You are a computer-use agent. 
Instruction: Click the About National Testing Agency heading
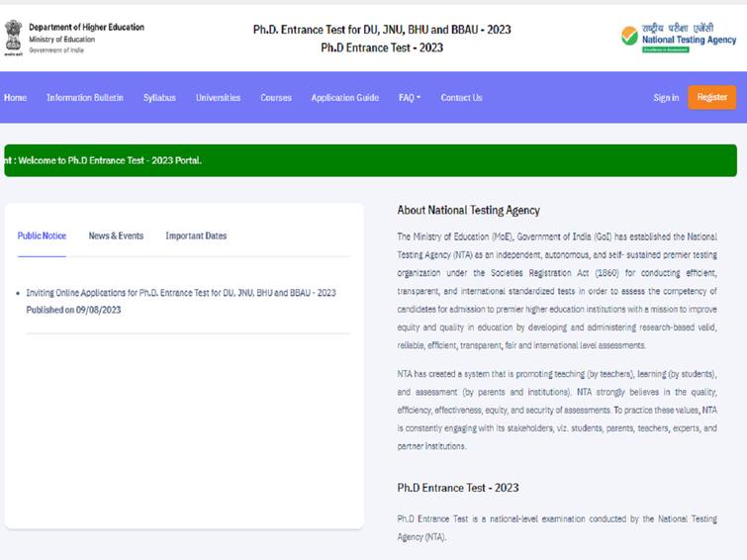(468, 210)
